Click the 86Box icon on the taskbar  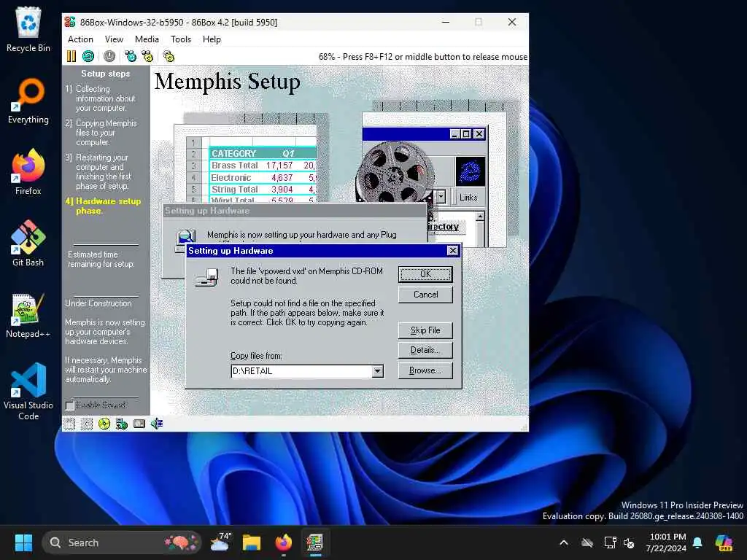[315, 542]
